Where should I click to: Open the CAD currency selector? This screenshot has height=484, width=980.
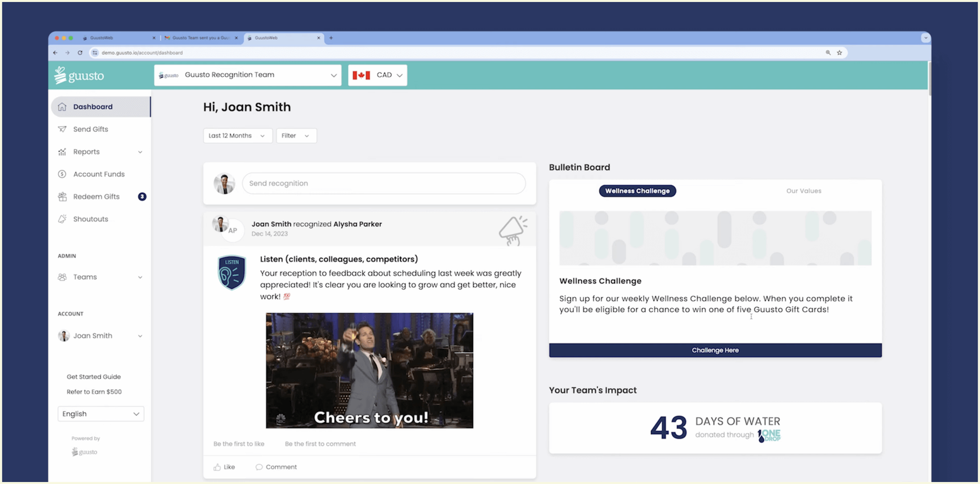coord(378,75)
